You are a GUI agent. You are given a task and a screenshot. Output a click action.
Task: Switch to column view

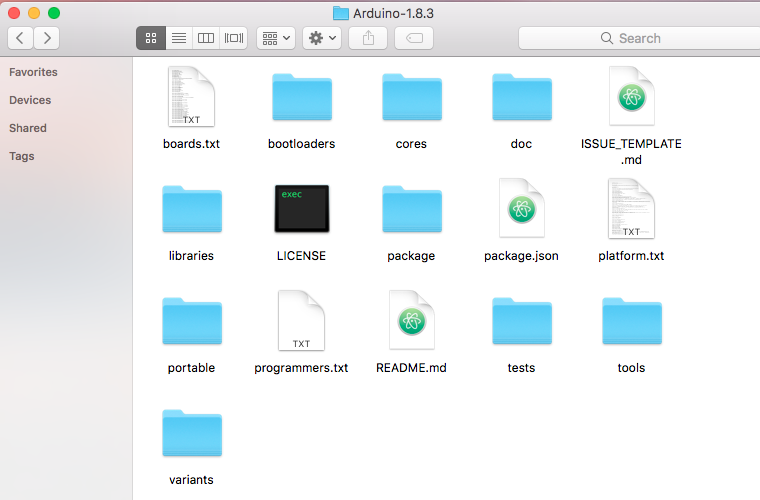pyautogui.click(x=206, y=38)
